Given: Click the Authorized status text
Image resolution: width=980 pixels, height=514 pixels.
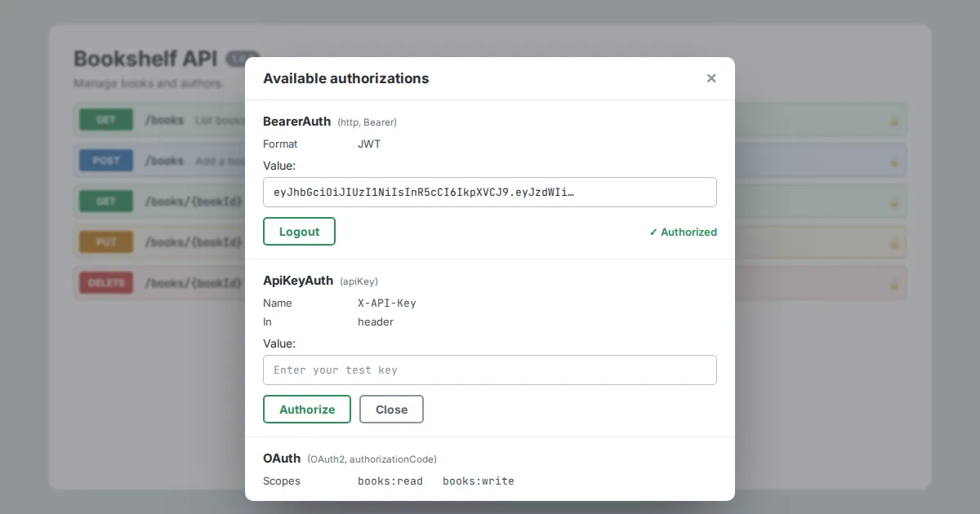Looking at the screenshot, I should click(x=683, y=232).
